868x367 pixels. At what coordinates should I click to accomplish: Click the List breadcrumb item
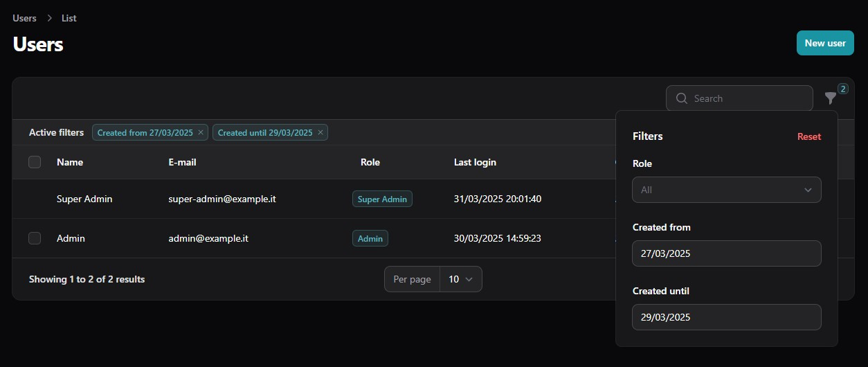tap(69, 19)
